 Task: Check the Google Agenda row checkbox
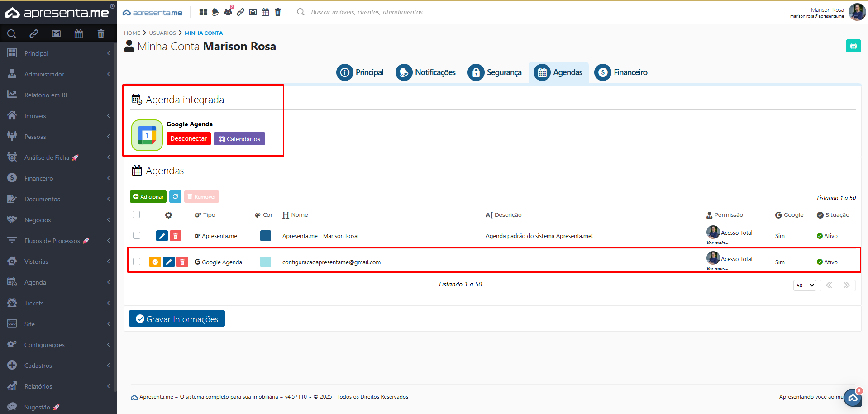point(137,262)
